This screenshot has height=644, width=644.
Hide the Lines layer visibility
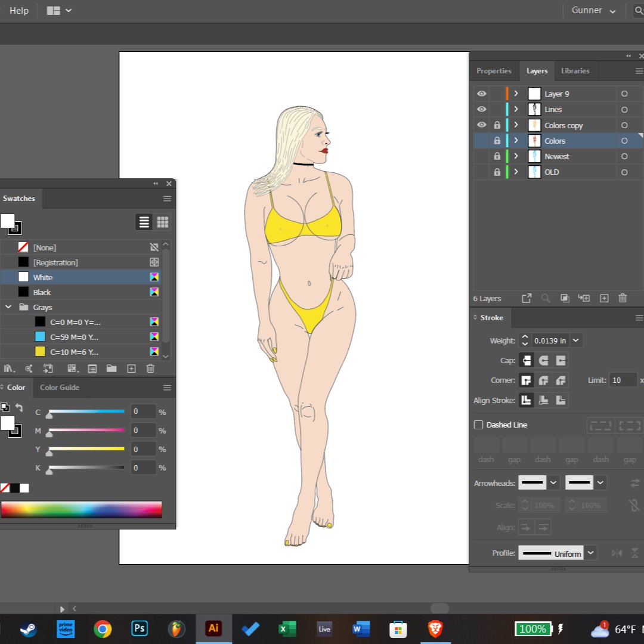tap(481, 109)
